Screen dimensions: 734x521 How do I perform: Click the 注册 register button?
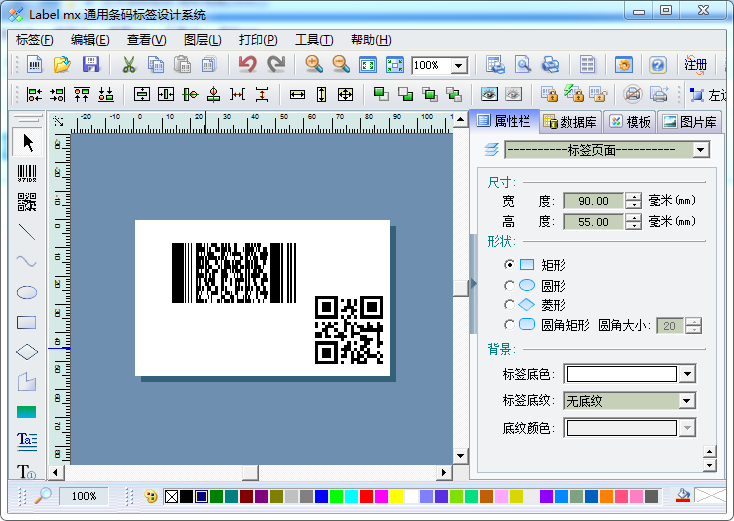695,65
